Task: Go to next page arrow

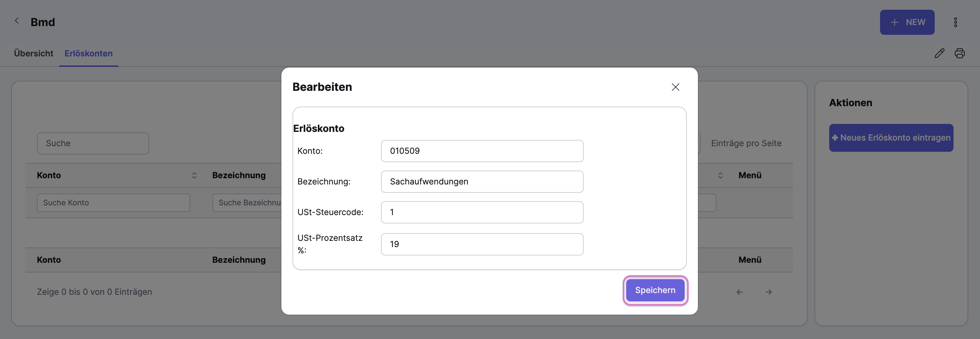Action: point(769,292)
